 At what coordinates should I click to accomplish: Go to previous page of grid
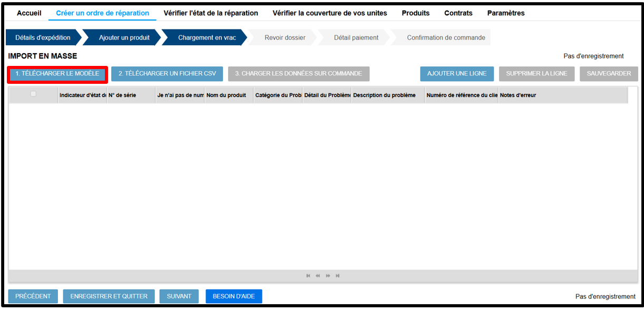318,276
